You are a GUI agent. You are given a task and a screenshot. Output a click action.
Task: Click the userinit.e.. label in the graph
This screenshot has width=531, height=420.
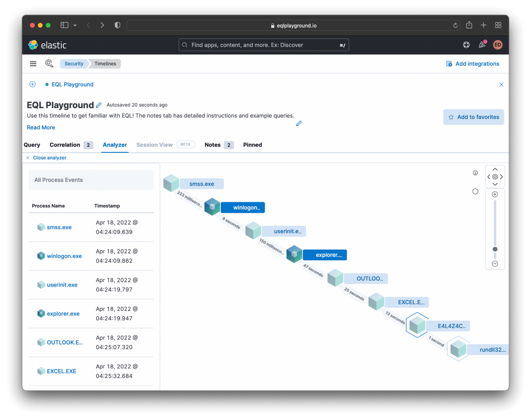point(284,231)
